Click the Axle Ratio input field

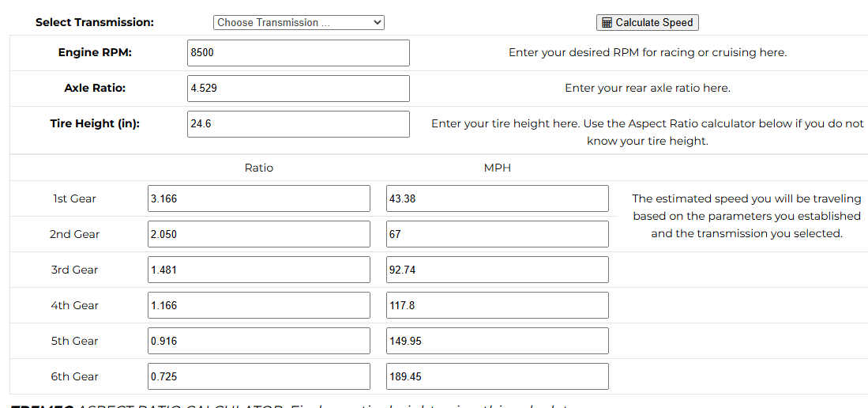pos(298,89)
